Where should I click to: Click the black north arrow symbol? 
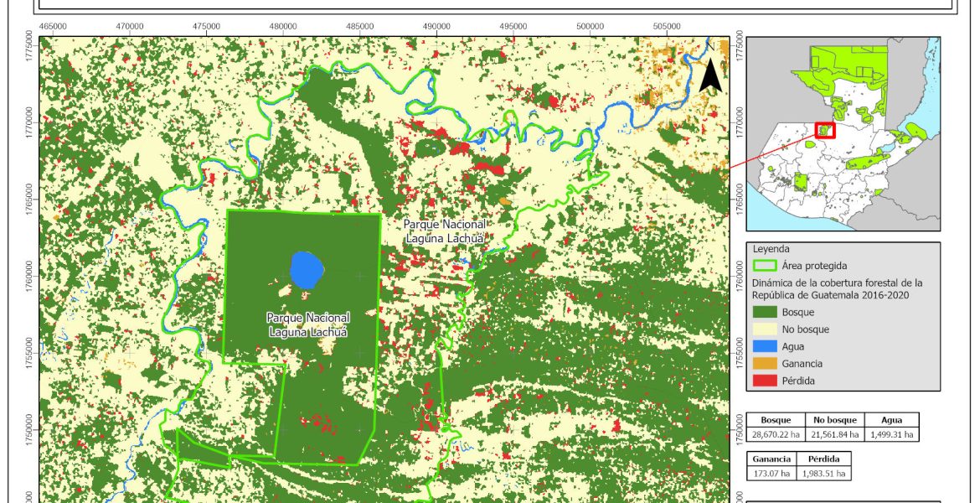[710, 75]
